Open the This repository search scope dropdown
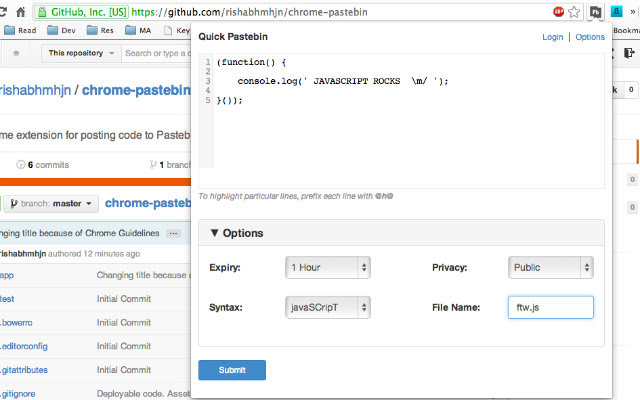640x400 pixels. tap(81, 53)
